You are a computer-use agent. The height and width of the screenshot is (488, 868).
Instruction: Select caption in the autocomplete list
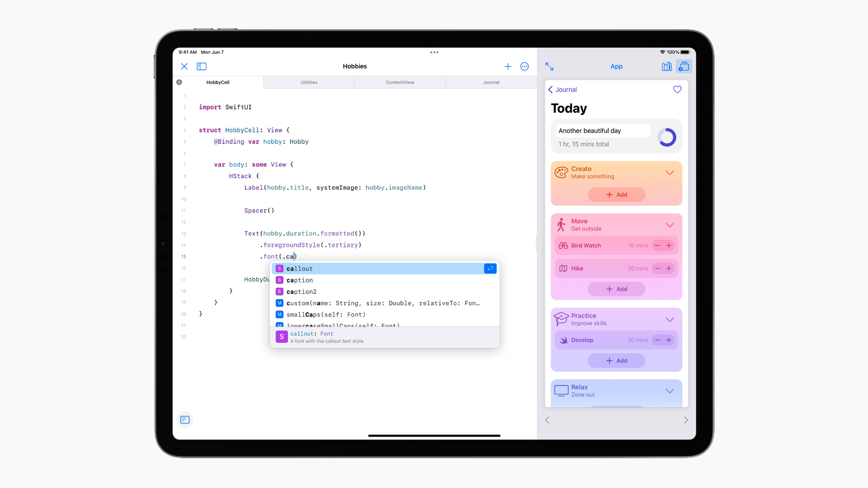pyautogui.click(x=300, y=280)
